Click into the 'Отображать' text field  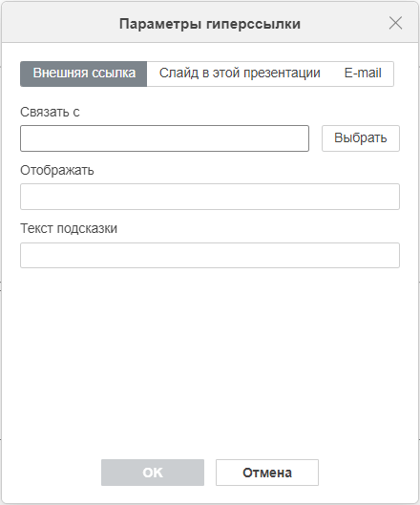tap(210, 197)
